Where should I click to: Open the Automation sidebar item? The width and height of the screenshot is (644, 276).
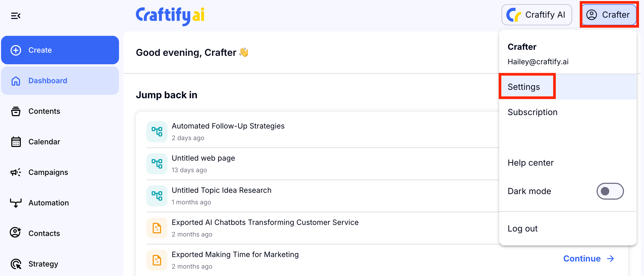point(48,203)
